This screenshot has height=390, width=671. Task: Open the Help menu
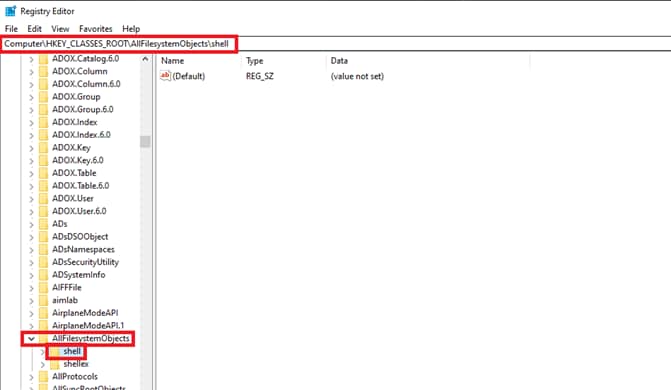pyautogui.click(x=131, y=29)
